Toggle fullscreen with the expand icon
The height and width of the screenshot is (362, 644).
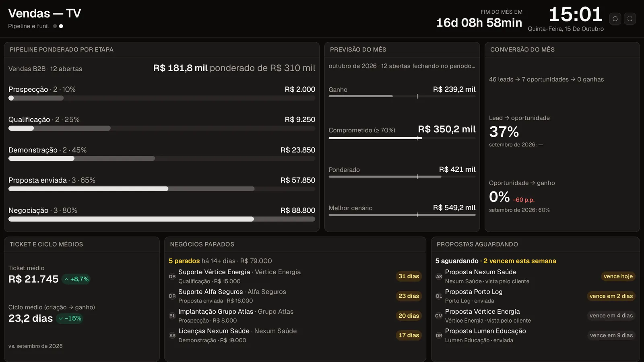[630, 19]
